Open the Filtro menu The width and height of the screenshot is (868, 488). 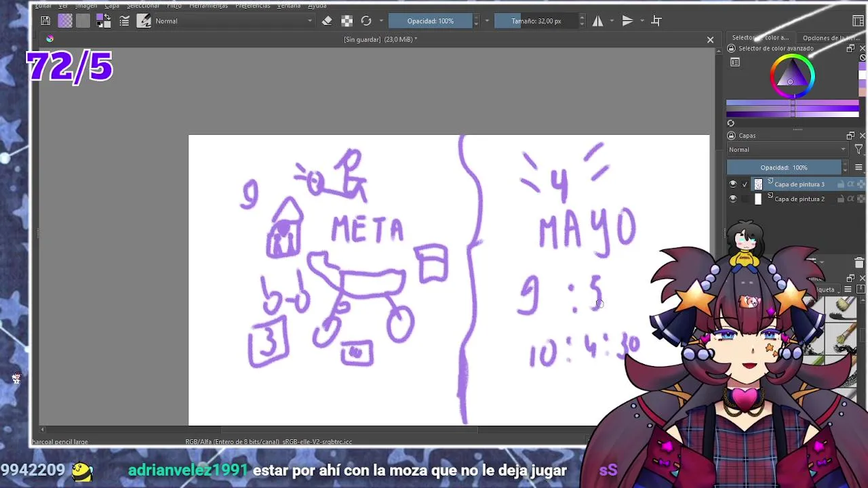click(174, 5)
